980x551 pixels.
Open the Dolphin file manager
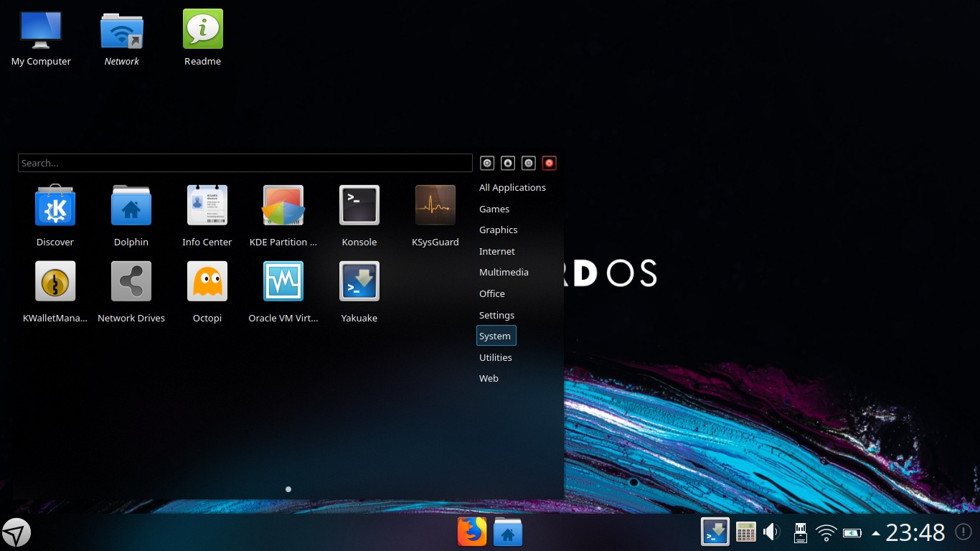[131, 207]
